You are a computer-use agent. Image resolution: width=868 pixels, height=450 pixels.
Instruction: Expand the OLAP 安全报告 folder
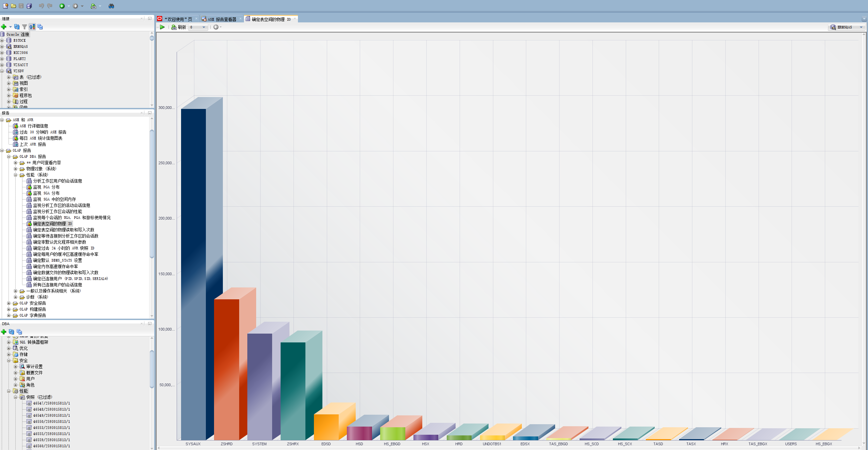tap(9, 303)
